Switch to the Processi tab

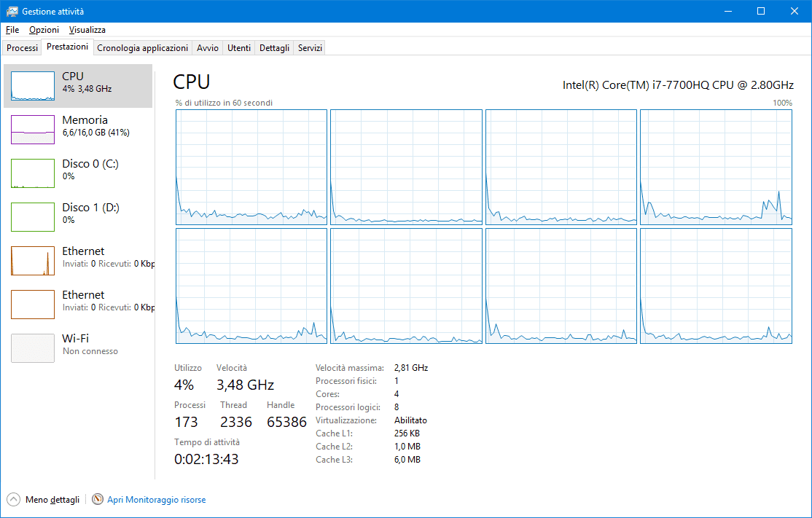coord(22,48)
